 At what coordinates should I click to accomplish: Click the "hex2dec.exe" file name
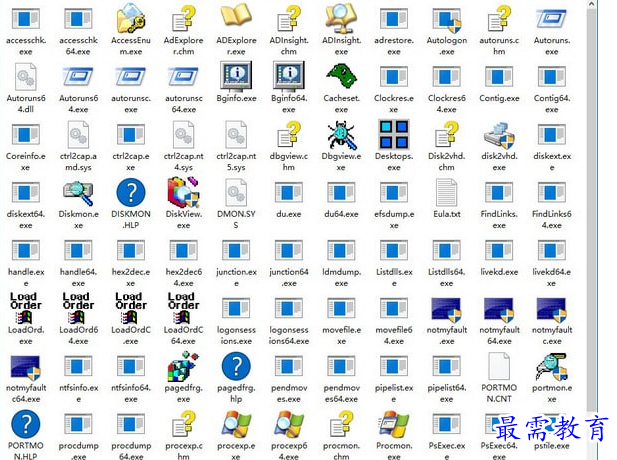(131, 277)
